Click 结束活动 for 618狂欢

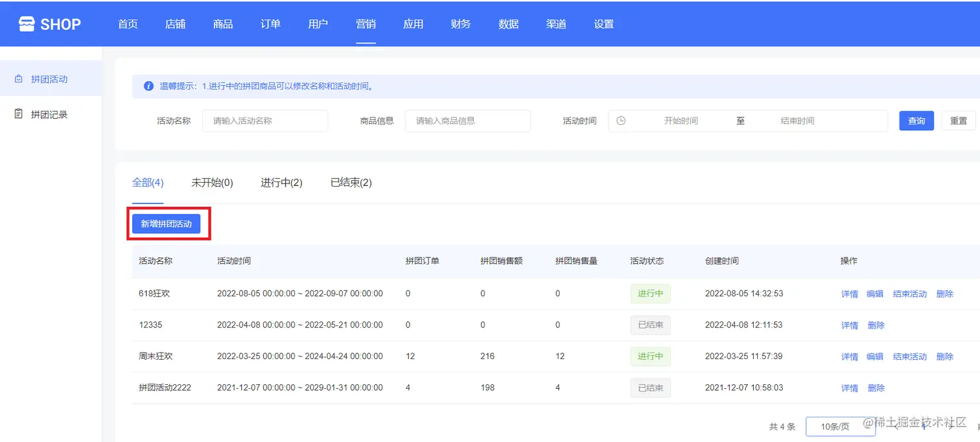pyautogui.click(x=910, y=294)
